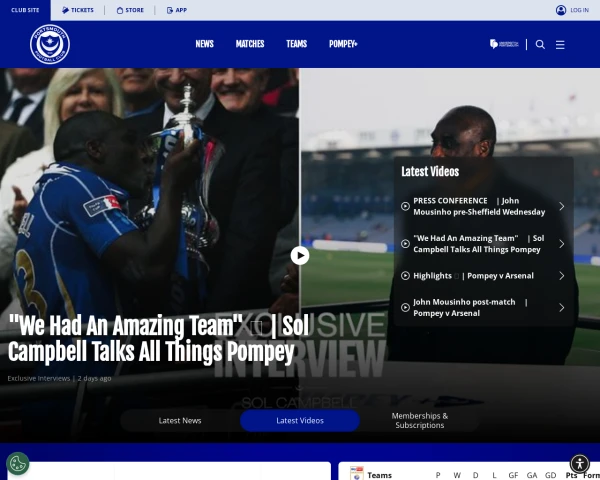Open the Pompey+ menu
This screenshot has height=480, width=600.
pyautogui.click(x=343, y=44)
